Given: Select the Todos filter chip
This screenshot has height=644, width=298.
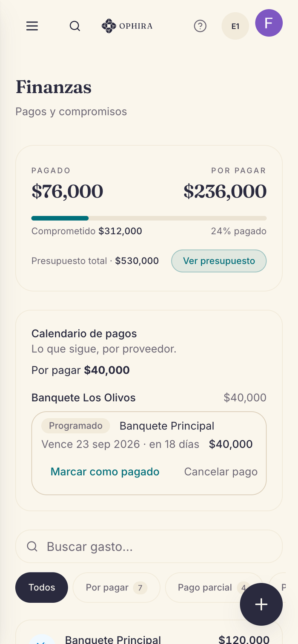Looking at the screenshot, I should point(42,587).
